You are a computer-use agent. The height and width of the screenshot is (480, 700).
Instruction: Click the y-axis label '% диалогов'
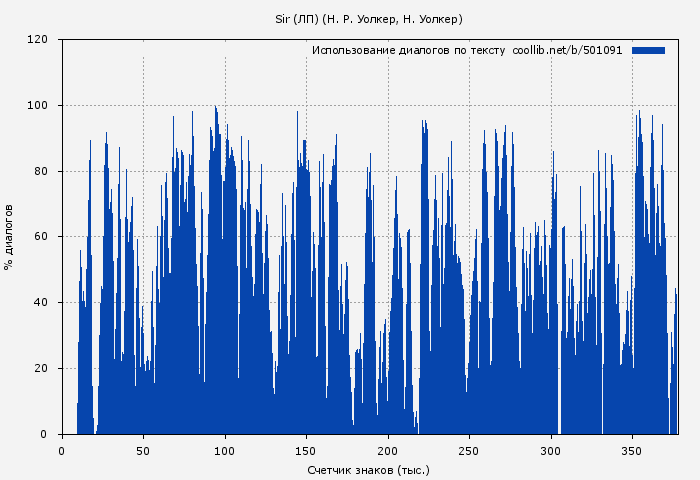pyautogui.click(x=9, y=237)
